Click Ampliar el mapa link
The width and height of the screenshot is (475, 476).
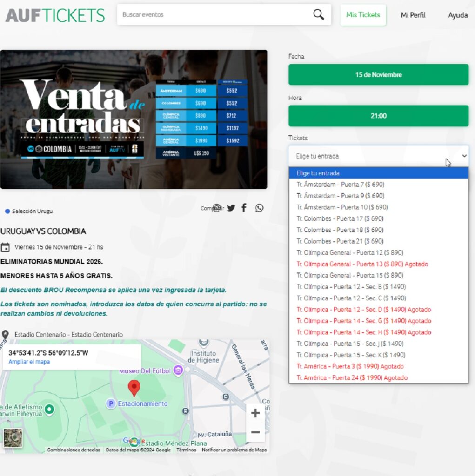[x=29, y=362]
